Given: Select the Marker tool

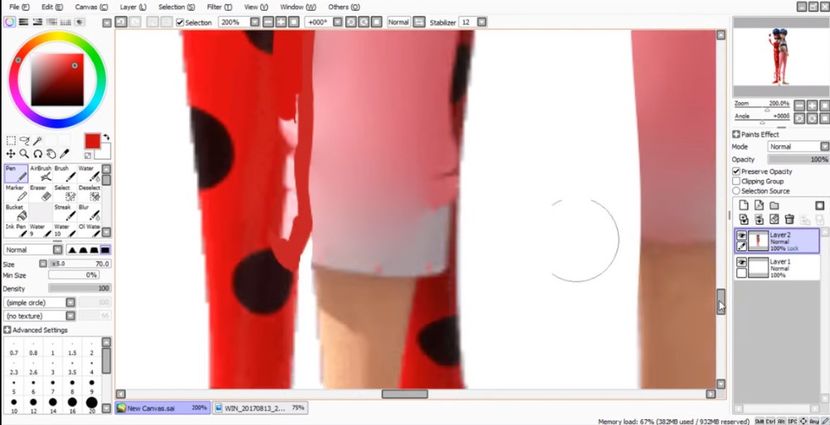Looking at the screenshot, I should [16, 193].
